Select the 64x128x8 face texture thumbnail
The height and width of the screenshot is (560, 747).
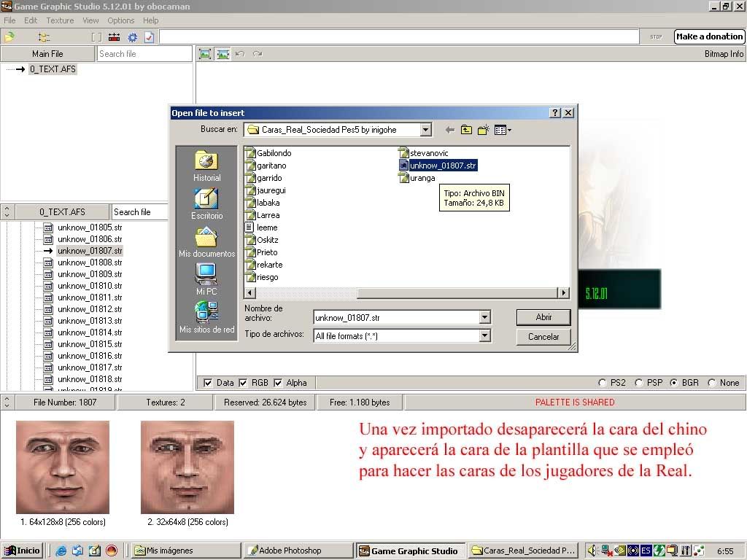[63, 467]
